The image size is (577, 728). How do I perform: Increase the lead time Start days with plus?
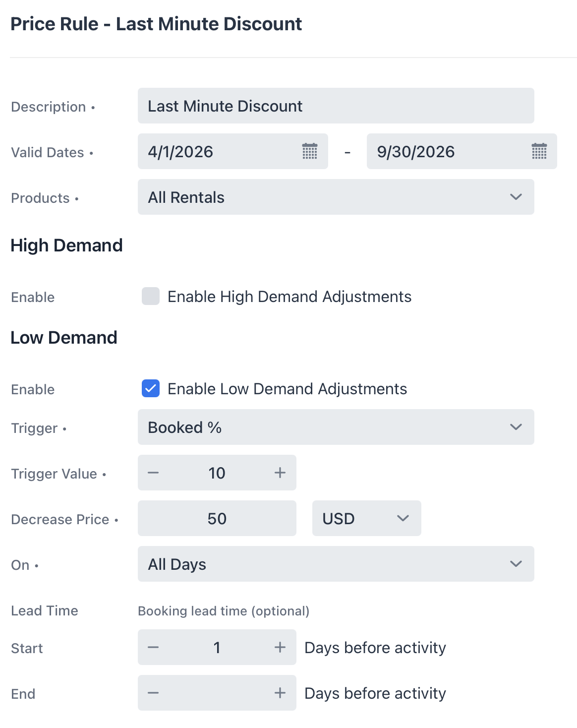pos(280,647)
